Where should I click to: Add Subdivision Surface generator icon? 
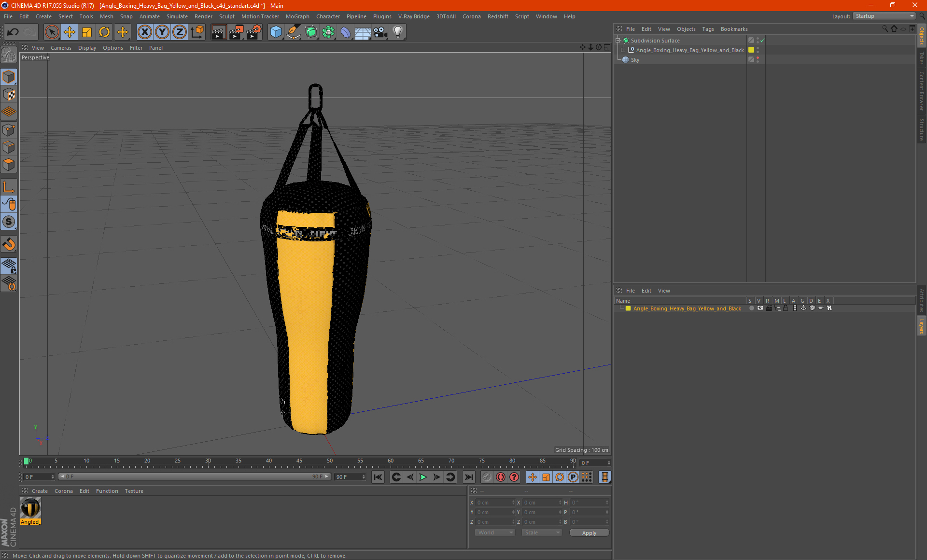coord(311,32)
